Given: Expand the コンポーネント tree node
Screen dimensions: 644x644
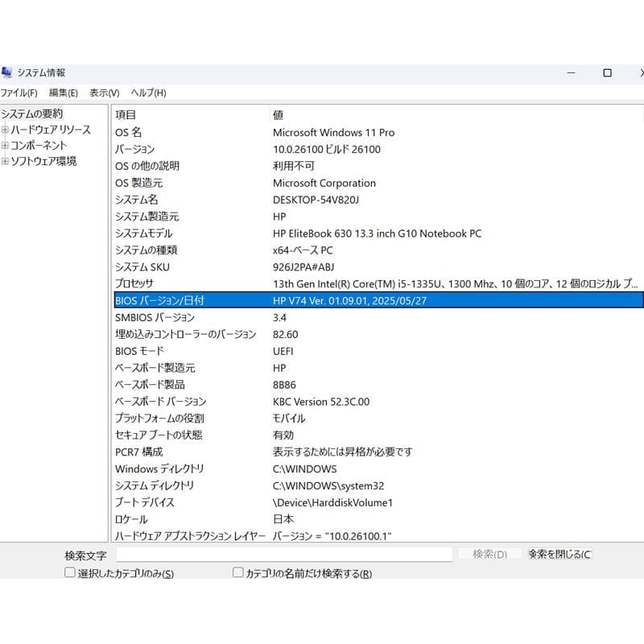Looking at the screenshot, I should point(5,146).
